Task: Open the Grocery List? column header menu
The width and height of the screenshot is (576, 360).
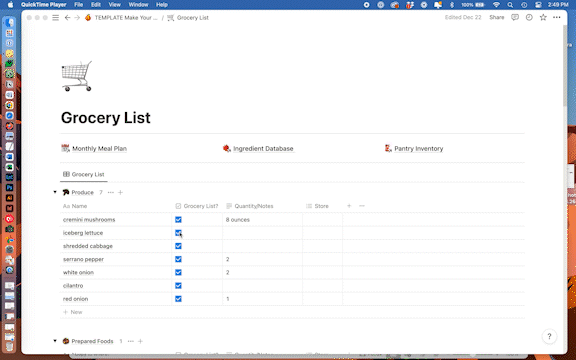Action: [x=197, y=206]
